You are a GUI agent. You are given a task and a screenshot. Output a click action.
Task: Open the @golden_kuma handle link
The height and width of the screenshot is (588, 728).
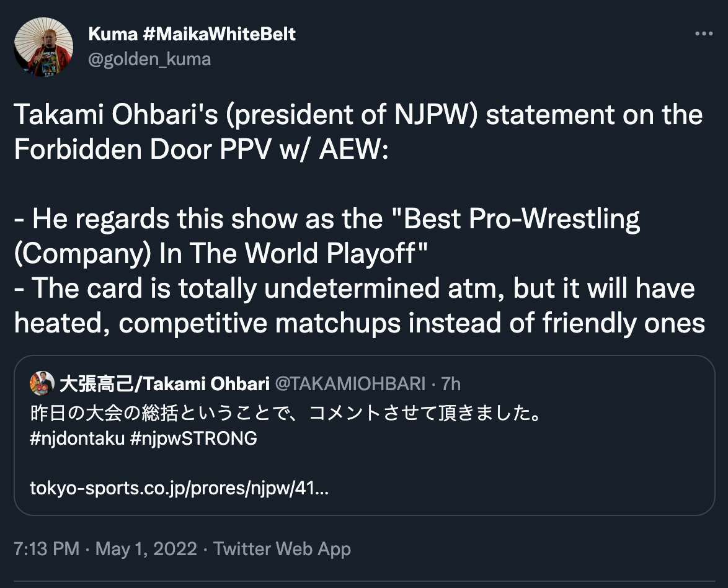(149, 59)
